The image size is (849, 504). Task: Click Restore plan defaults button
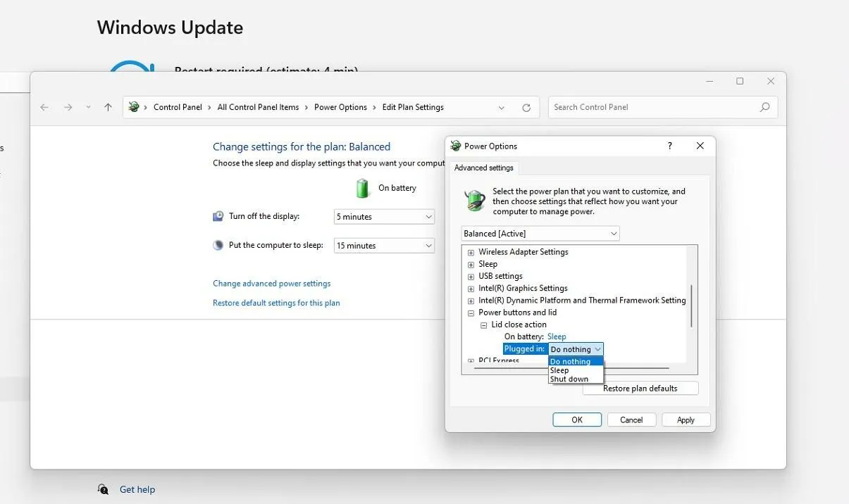[x=640, y=389]
